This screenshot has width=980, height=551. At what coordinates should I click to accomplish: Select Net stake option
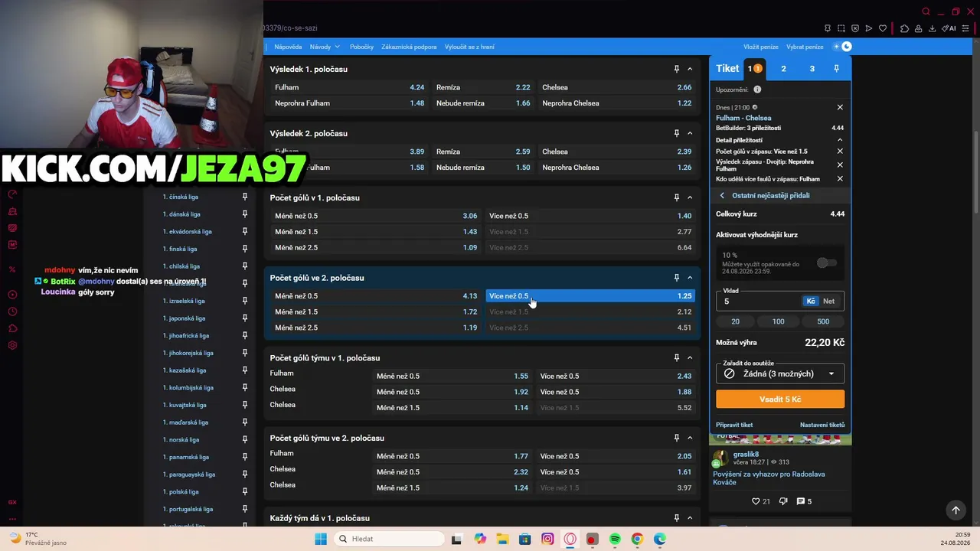pyautogui.click(x=828, y=302)
